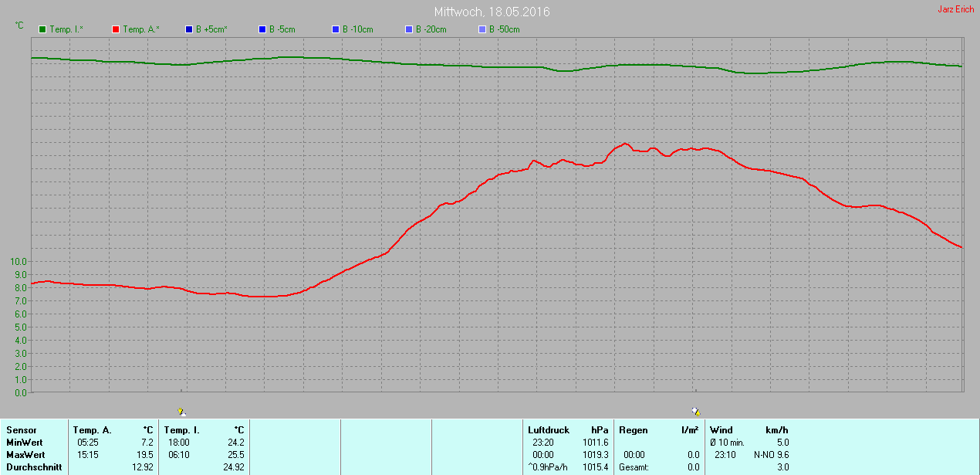Click the 'hPa' unit header

[x=600, y=430]
